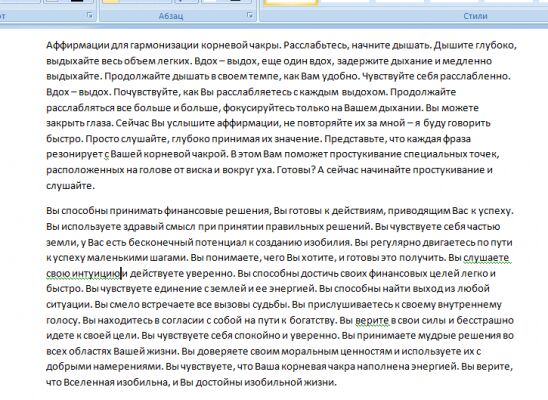Screen dimensions: 548x400
Task: Click the phrase "финансовые решения"
Action: click(217, 211)
